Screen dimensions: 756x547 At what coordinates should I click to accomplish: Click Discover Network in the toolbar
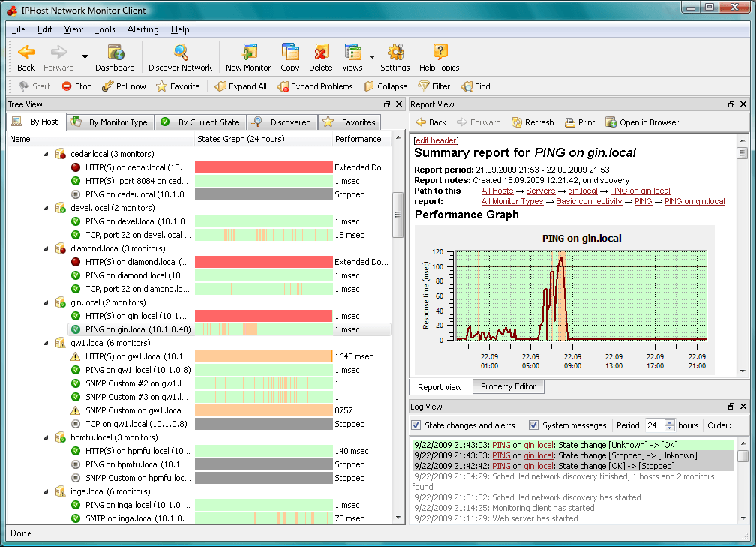tap(180, 57)
